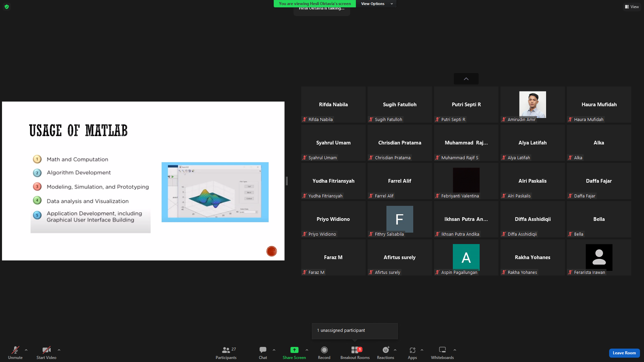Image resolution: width=644 pixels, height=362 pixels.
Task: Click Chrisdian Pratama's participant tile
Action: coord(400,143)
